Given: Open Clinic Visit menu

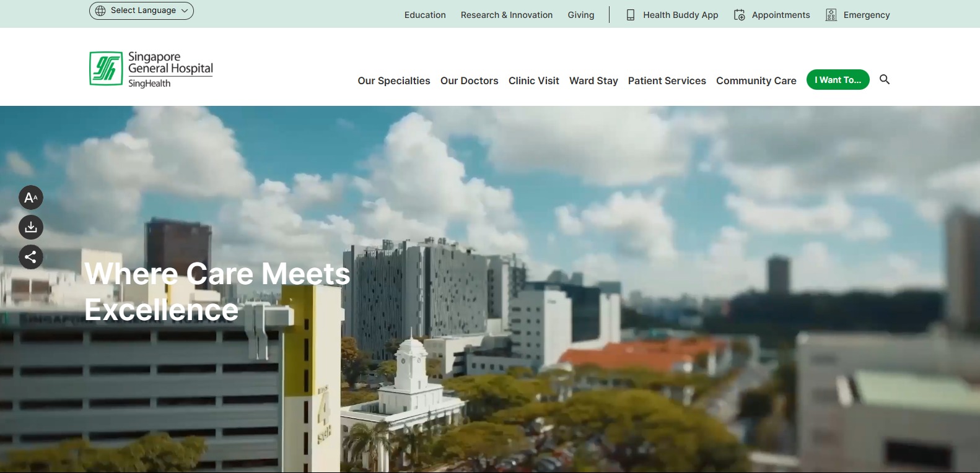Looking at the screenshot, I should 534,80.
